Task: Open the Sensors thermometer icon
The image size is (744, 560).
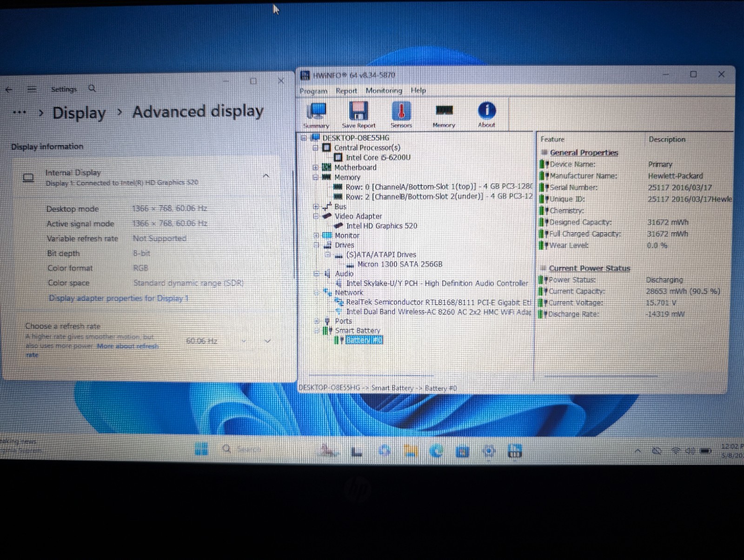Action: pos(401,114)
